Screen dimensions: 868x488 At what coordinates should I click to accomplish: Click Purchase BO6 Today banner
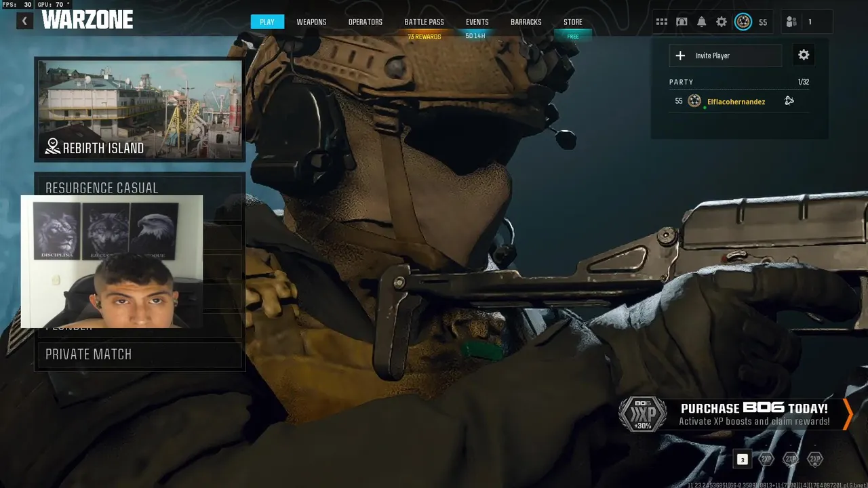pyautogui.click(x=736, y=414)
